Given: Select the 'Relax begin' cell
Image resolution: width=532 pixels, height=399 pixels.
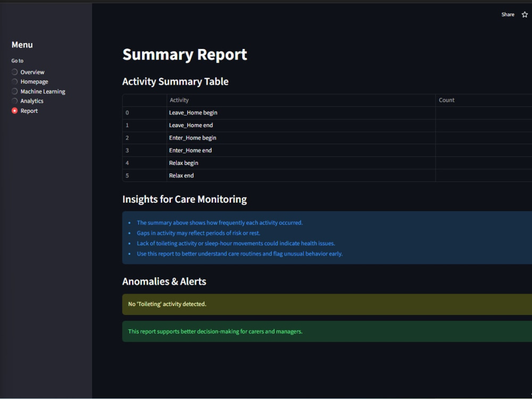Looking at the screenshot, I should (x=301, y=163).
